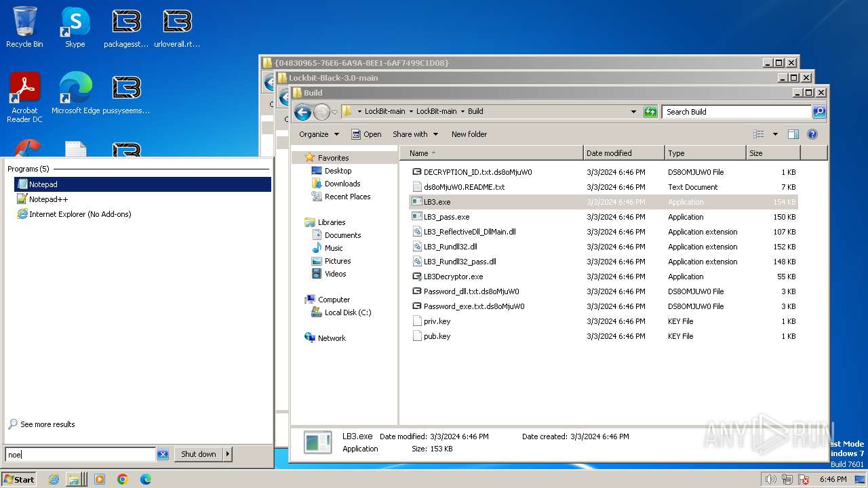
Task: Open the packagesst desktop file icon
Action: point(126,28)
